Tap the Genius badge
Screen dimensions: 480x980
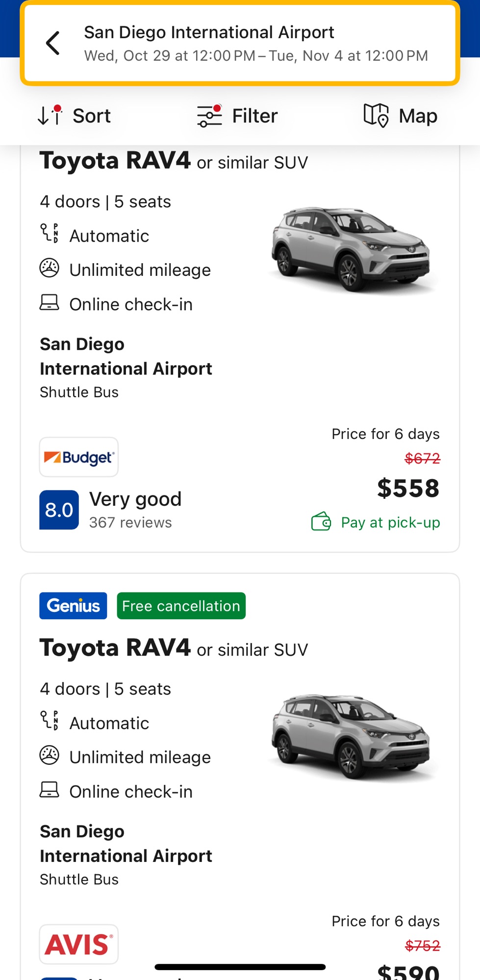click(x=73, y=606)
